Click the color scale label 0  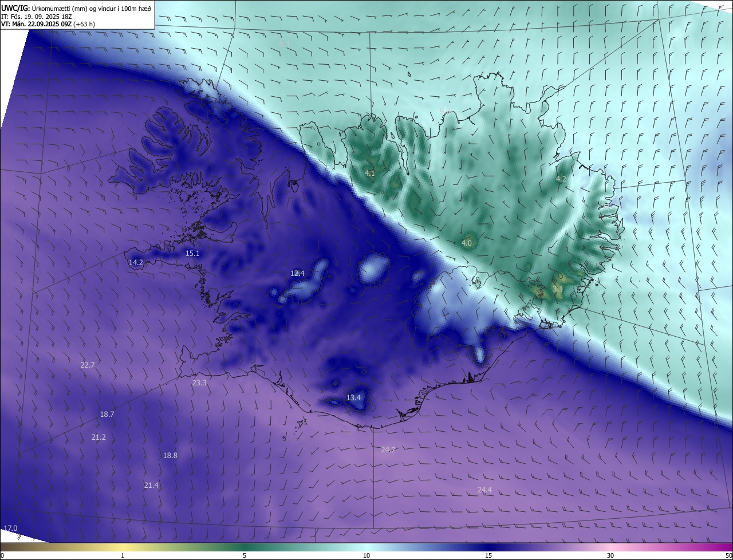click(x=2, y=555)
